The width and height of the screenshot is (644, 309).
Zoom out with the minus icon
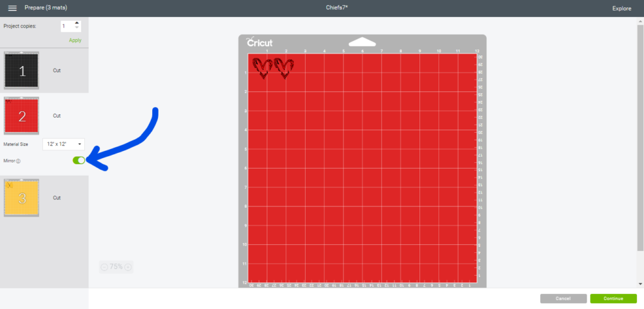point(104,267)
